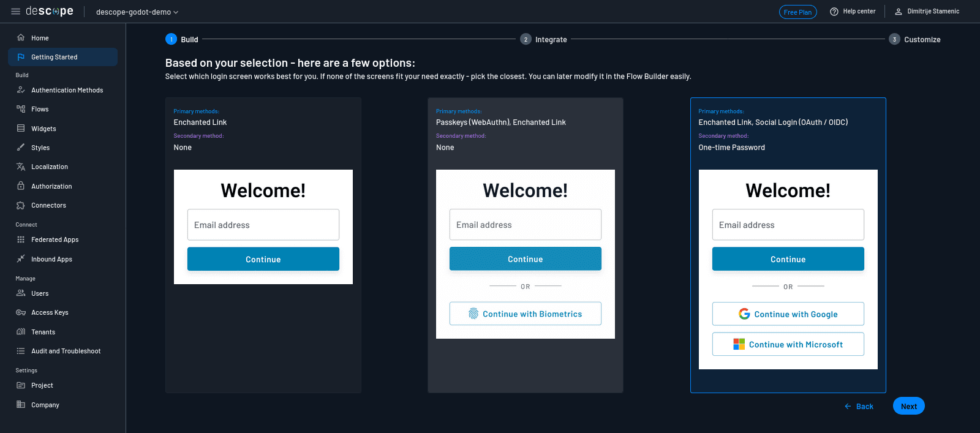The height and width of the screenshot is (433, 980).
Task: Toggle the hamburger menu icon
Action: pyautogui.click(x=15, y=12)
